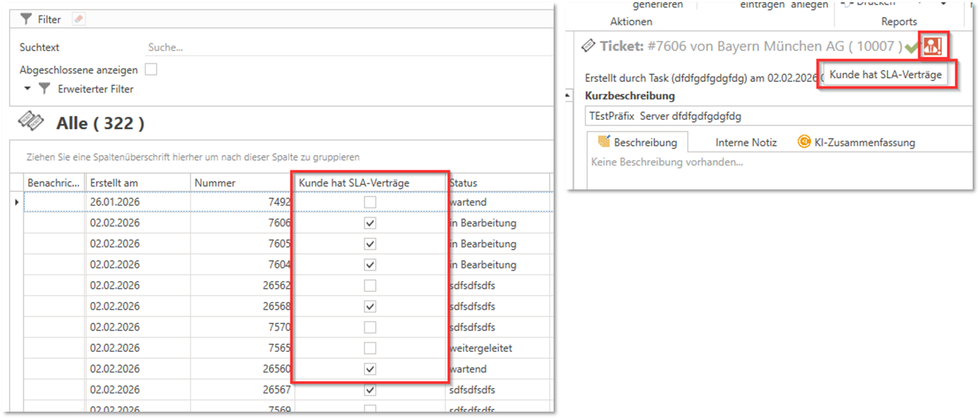Collapse panel using arrow left of Kurzbeschreibung

pos(569,96)
